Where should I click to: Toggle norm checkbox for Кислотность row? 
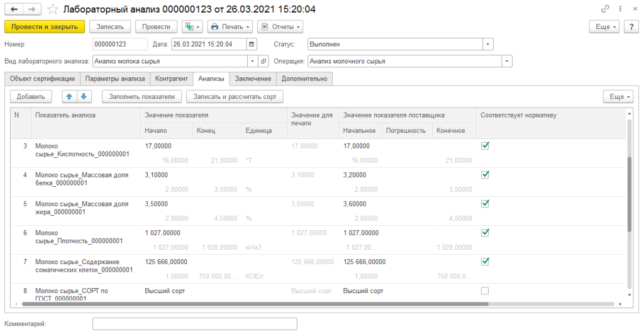[485, 146]
